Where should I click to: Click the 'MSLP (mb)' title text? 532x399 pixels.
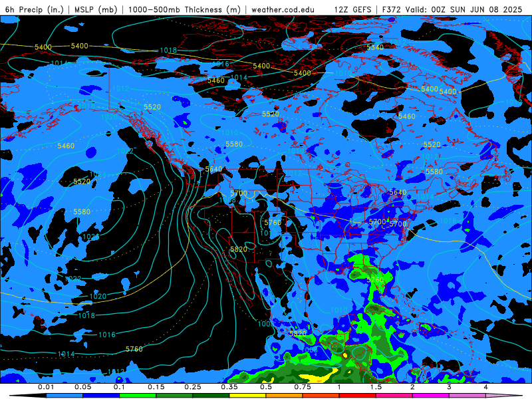pos(96,9)
